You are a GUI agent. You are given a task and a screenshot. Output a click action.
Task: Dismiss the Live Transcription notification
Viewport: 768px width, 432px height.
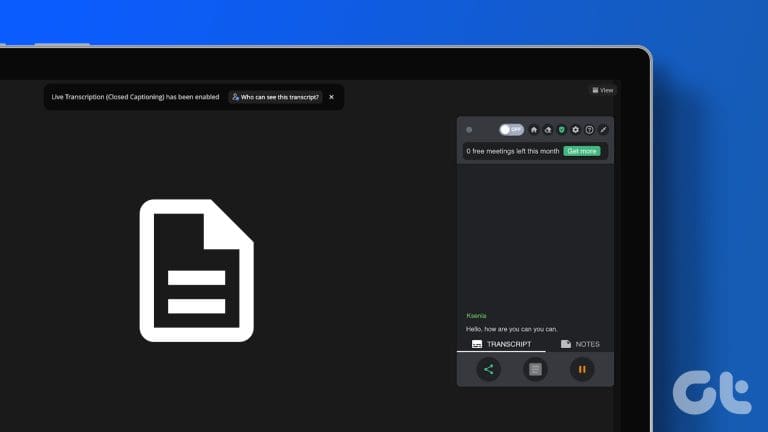pos(332,97)
